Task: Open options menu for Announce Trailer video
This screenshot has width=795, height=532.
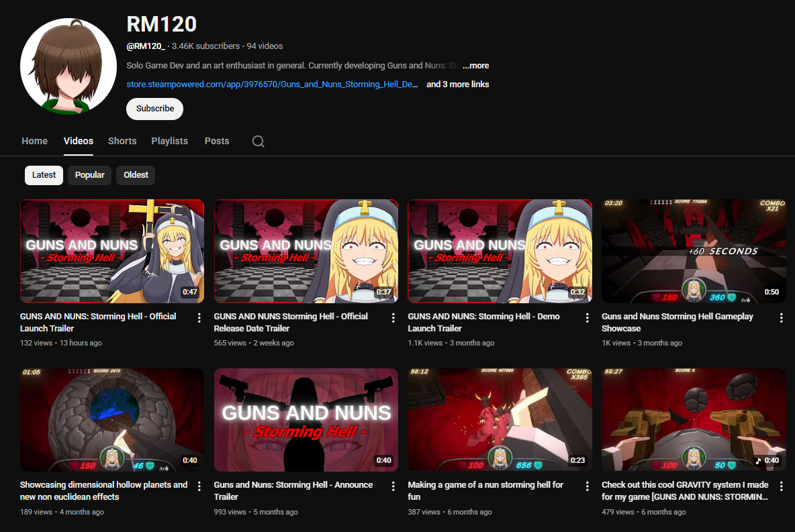Action: pyautogui.click(x=393, y=486)
